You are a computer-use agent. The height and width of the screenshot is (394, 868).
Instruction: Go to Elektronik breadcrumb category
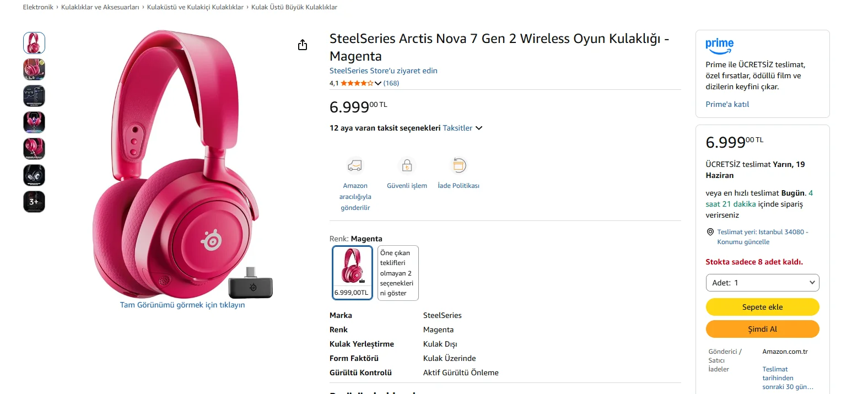pos(38,7)
